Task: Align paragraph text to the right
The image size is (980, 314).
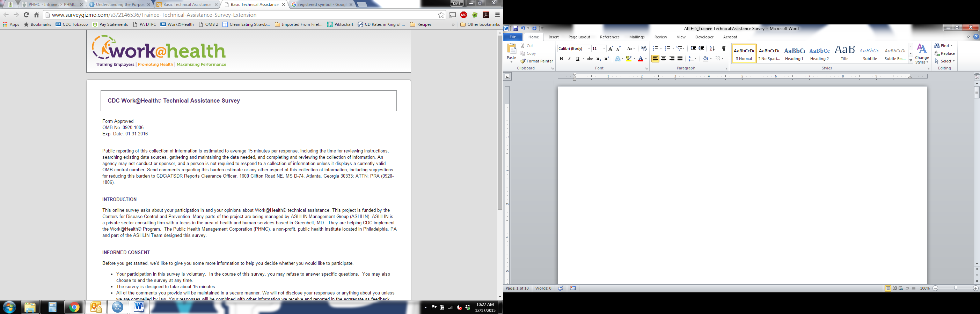Action: pos(672,59)
